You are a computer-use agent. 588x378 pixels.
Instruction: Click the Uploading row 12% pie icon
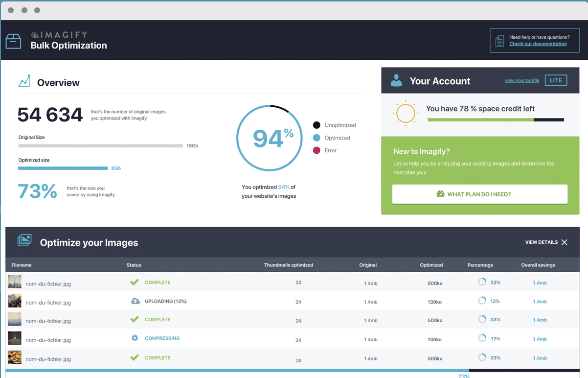click(x=482, y=301)
